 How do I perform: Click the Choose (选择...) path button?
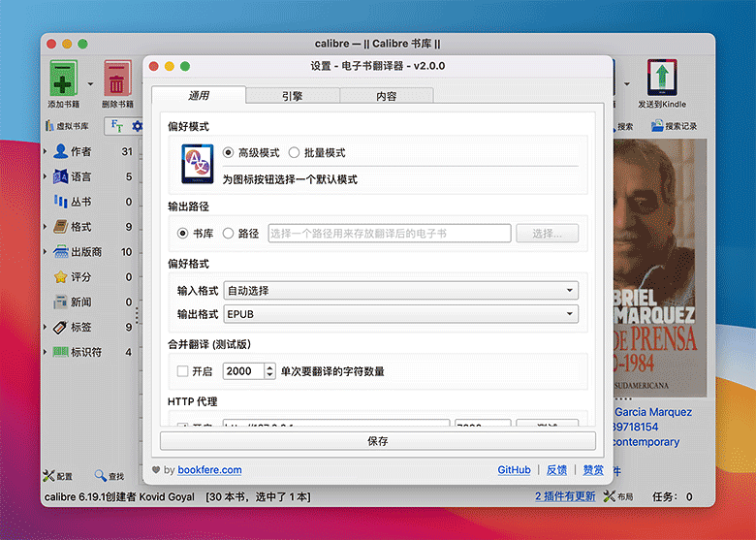tap(548, 234)
